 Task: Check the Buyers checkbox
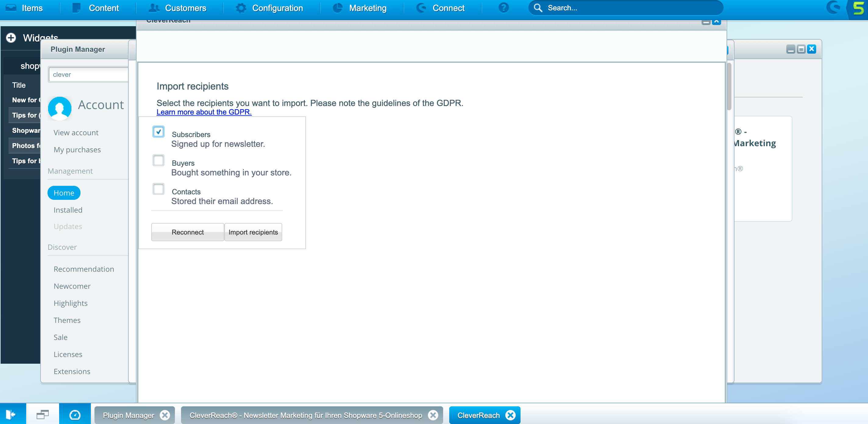[x=158, y=160]
